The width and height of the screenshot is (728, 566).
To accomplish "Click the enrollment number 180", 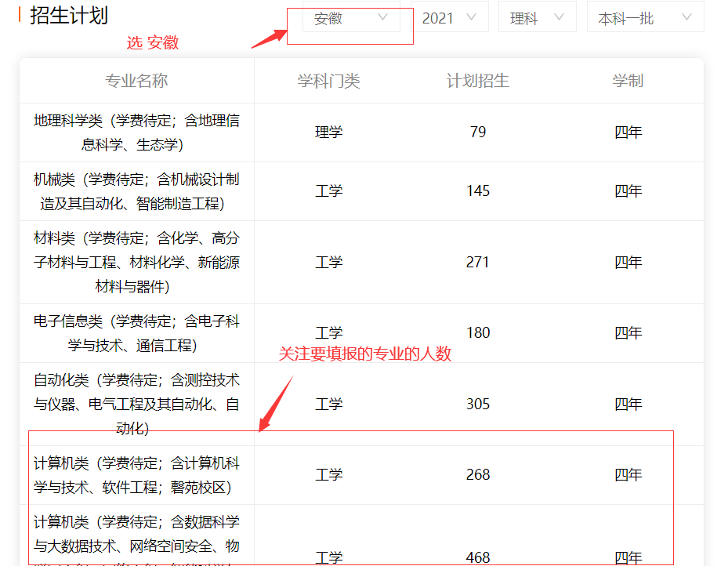I will [x=478, y=333].
